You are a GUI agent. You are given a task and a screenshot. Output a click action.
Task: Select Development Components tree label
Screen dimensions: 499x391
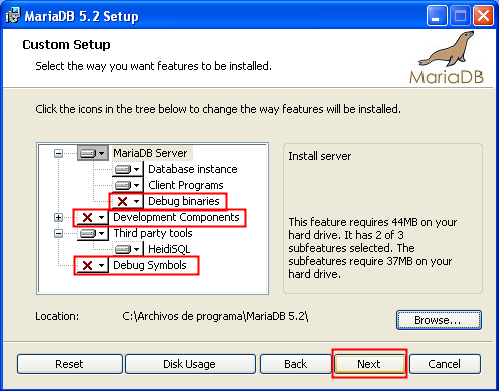click(x=176, y=217)
